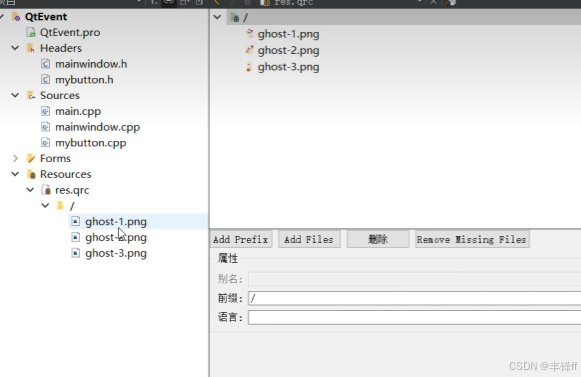
Task: Select the mainwindow.h label
Action: 91,64
